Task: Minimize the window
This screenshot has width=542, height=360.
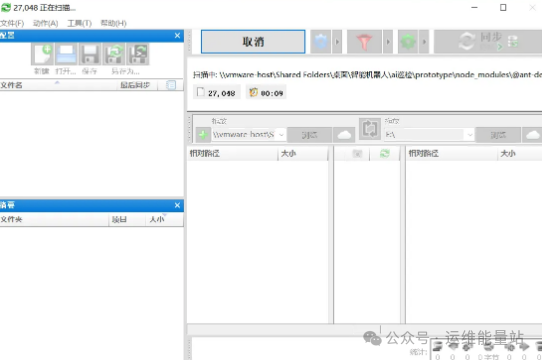Action: 475,8
